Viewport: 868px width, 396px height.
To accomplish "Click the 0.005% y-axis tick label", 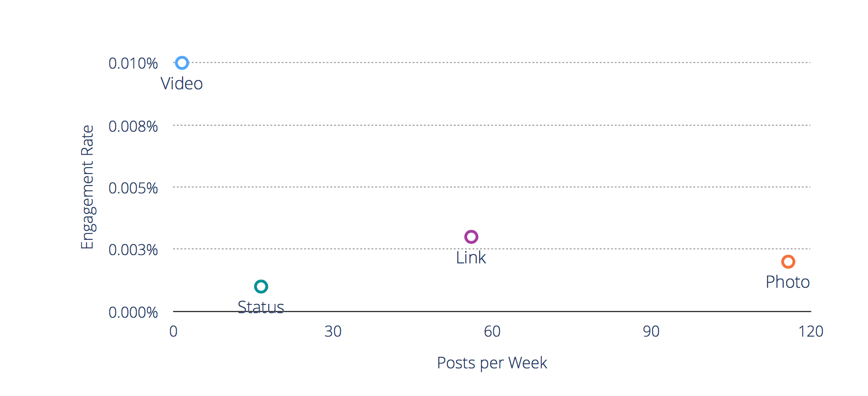I will coord(133,188).
